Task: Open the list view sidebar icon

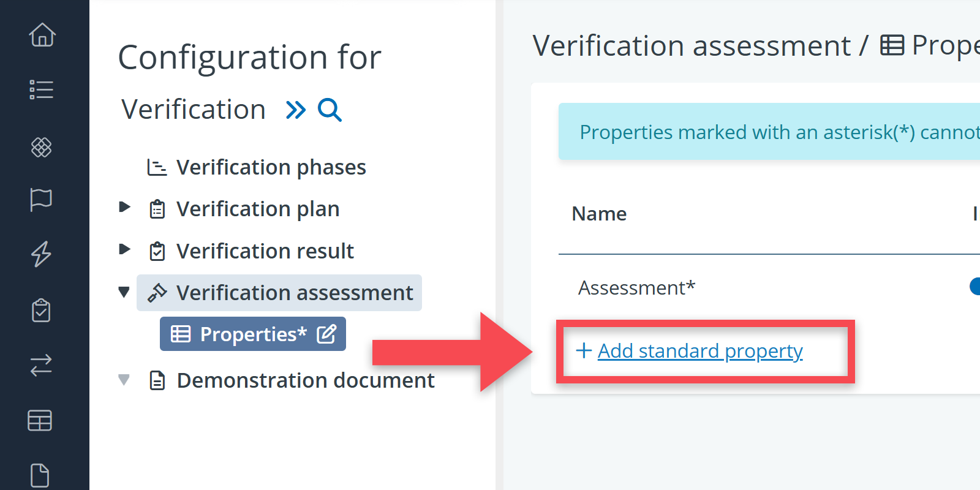Action: click(x=42, y=90)
